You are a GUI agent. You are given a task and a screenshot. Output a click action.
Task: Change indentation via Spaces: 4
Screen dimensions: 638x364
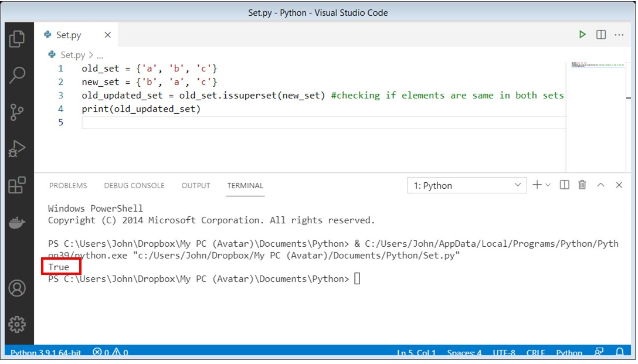[x=464, y=352]
